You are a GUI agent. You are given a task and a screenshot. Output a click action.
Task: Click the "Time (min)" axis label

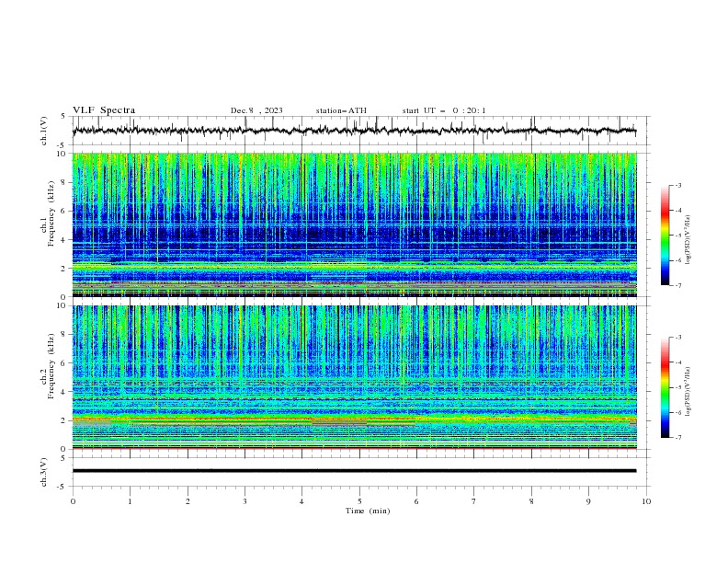point(368,511)
